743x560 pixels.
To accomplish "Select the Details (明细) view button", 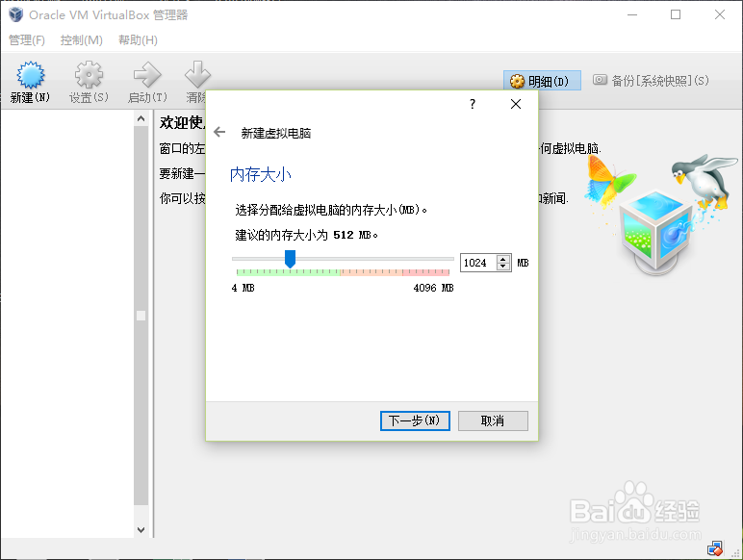I will click(x=542, y=81).
